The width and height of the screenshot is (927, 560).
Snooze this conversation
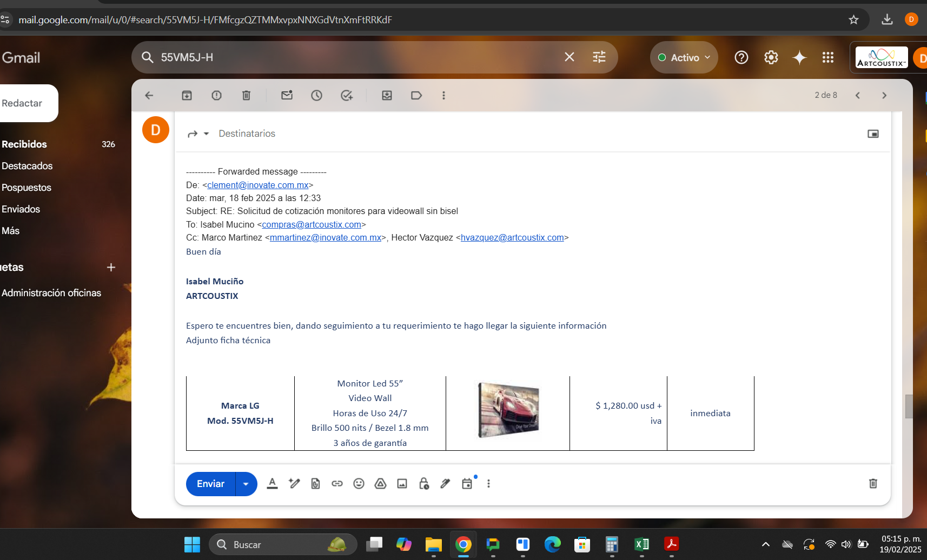[317, 95]
